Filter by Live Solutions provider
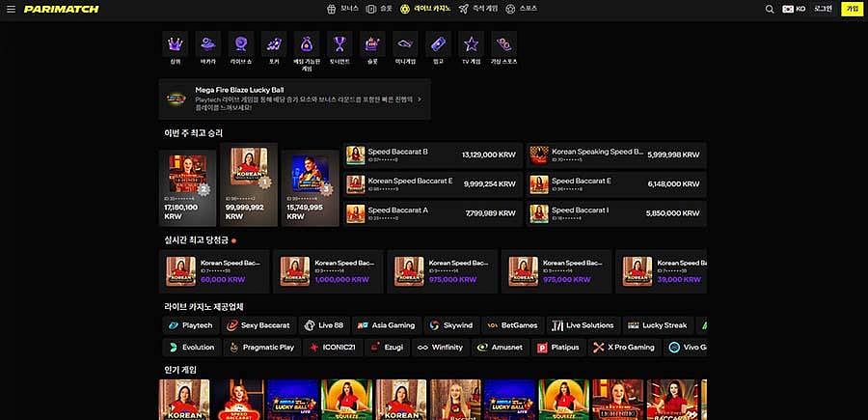 (583, 325)
